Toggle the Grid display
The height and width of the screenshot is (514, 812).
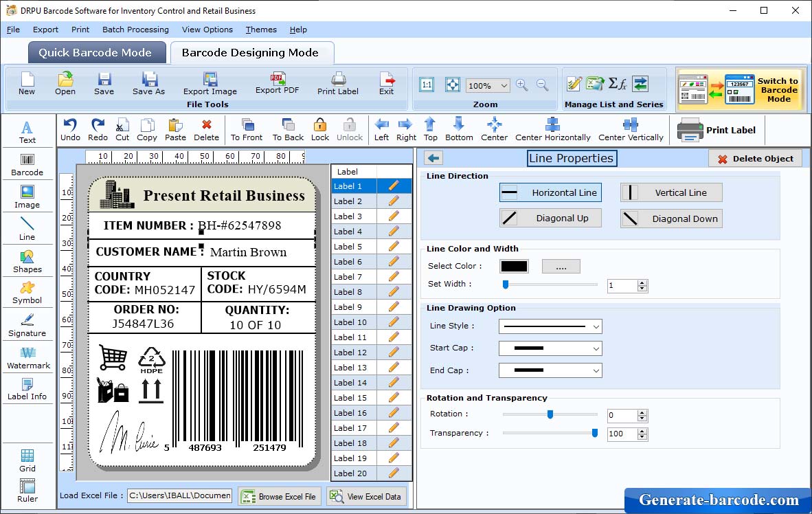click(27, 460)
